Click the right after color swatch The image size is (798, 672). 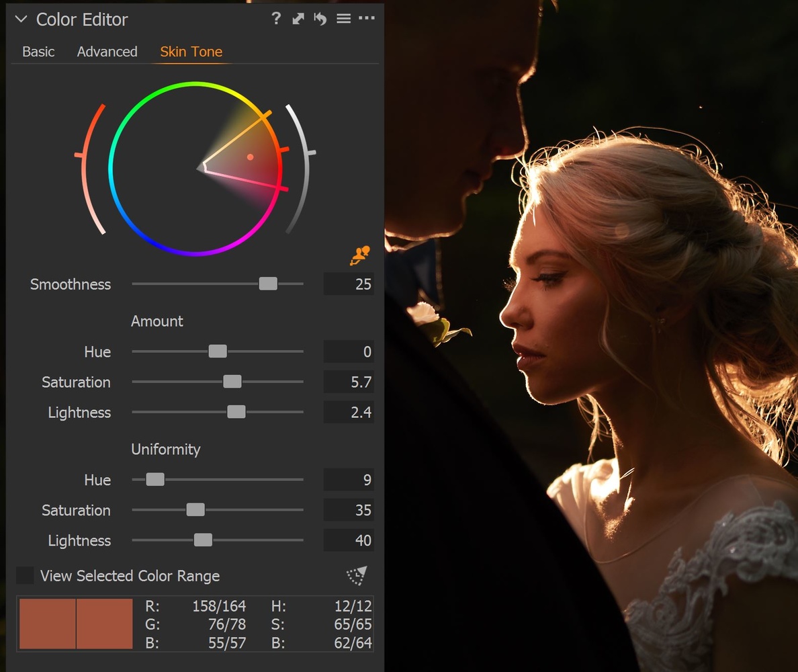coord(104,624)
